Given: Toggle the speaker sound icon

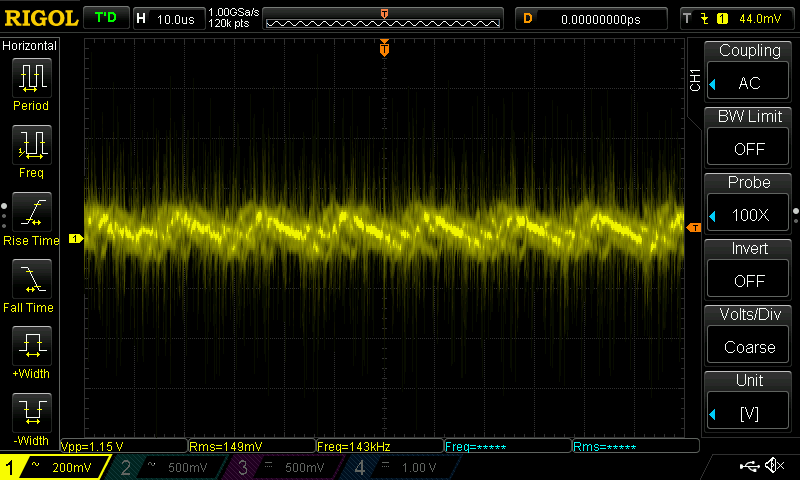Looking at the screenshot, I should click(x=773, y=466).
